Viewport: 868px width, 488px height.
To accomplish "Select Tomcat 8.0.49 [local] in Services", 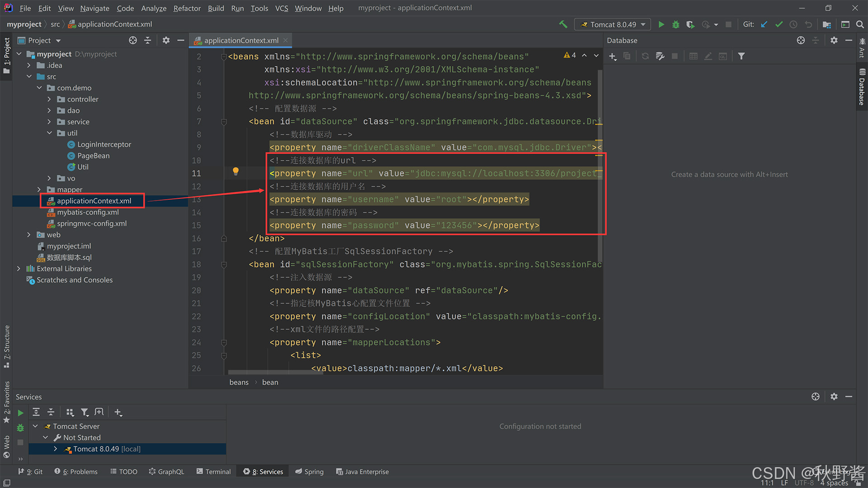I will (127, 449).
